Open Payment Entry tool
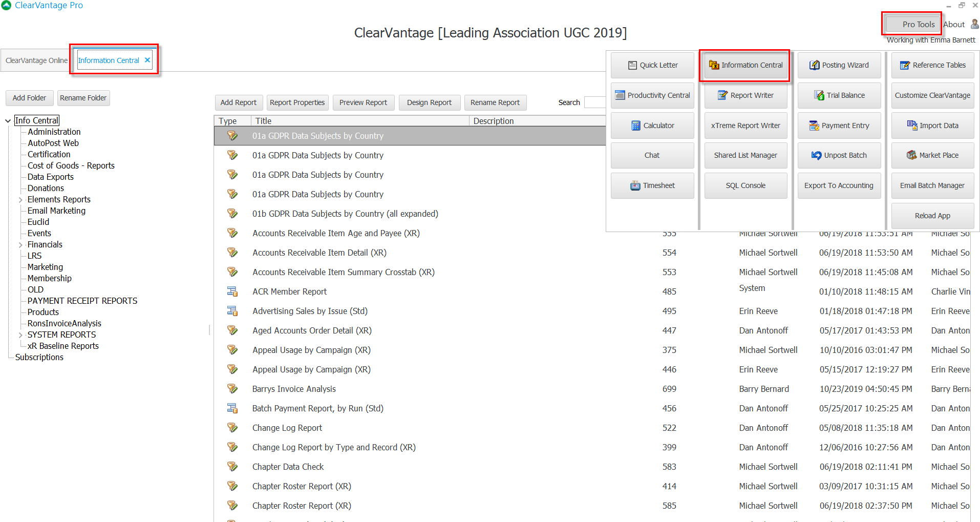 click(839, 126)
